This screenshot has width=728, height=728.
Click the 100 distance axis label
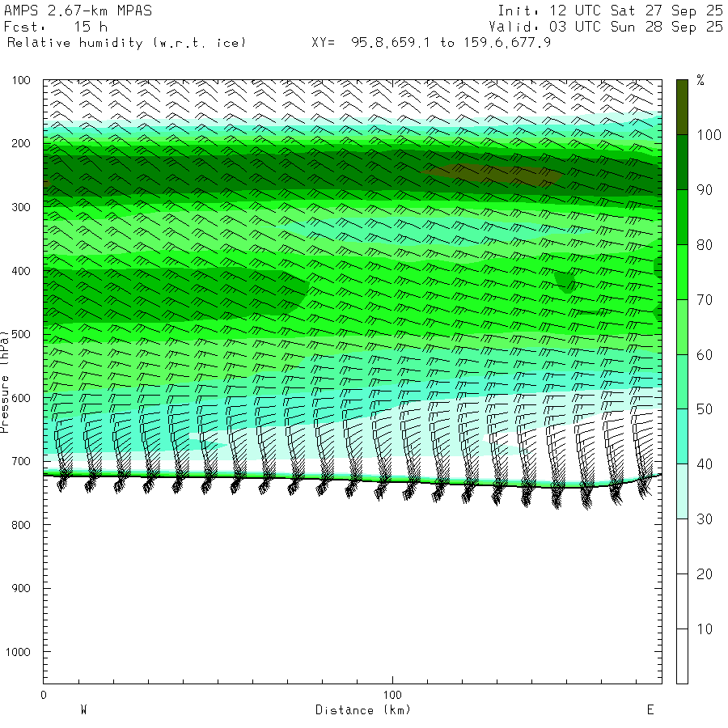392,695
